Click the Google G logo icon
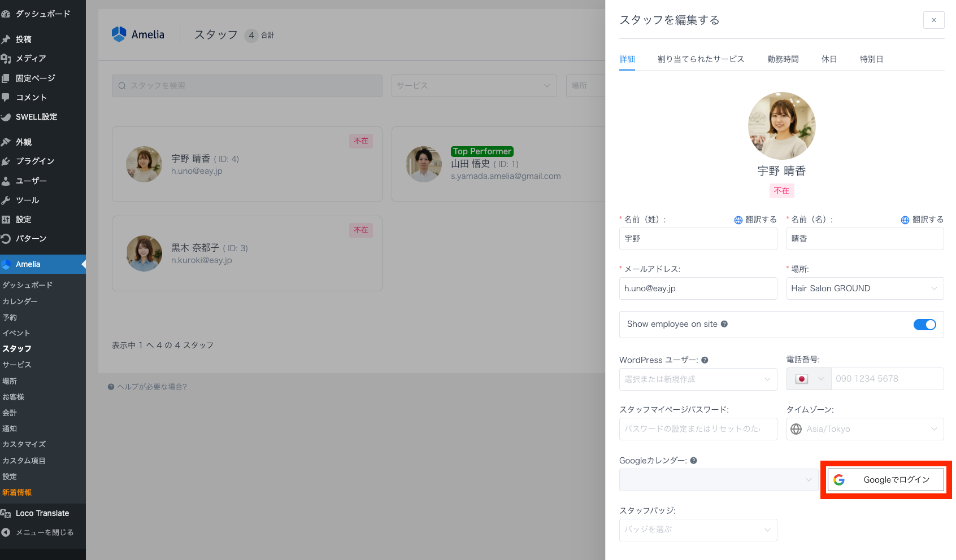Viewport: 956px width, 560px height. (x=839, y=480)
